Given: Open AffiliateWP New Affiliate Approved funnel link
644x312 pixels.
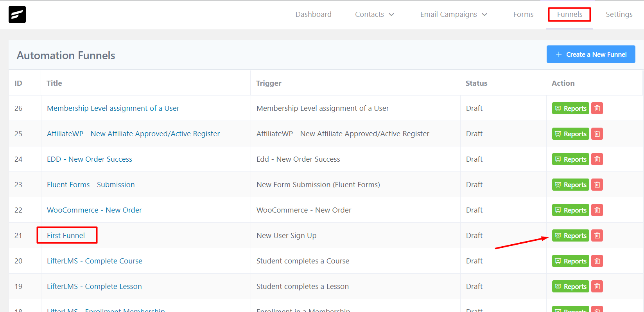Looking at the screenshot, I should click(133, 134).
